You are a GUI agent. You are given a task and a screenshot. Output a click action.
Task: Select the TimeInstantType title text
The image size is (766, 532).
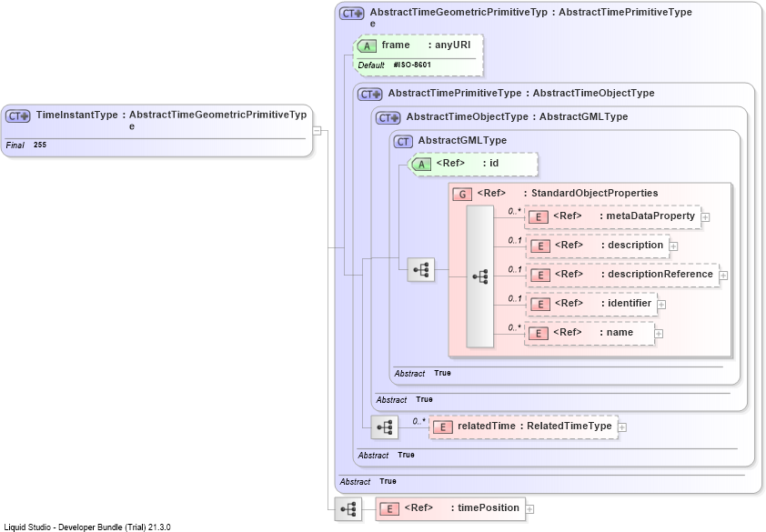click(x=76, y=115)
